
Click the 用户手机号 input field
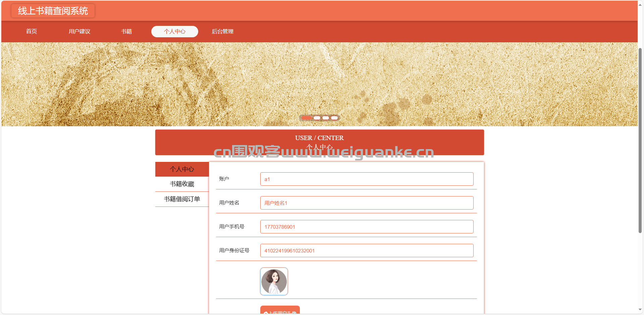click(x=367, y=227)
